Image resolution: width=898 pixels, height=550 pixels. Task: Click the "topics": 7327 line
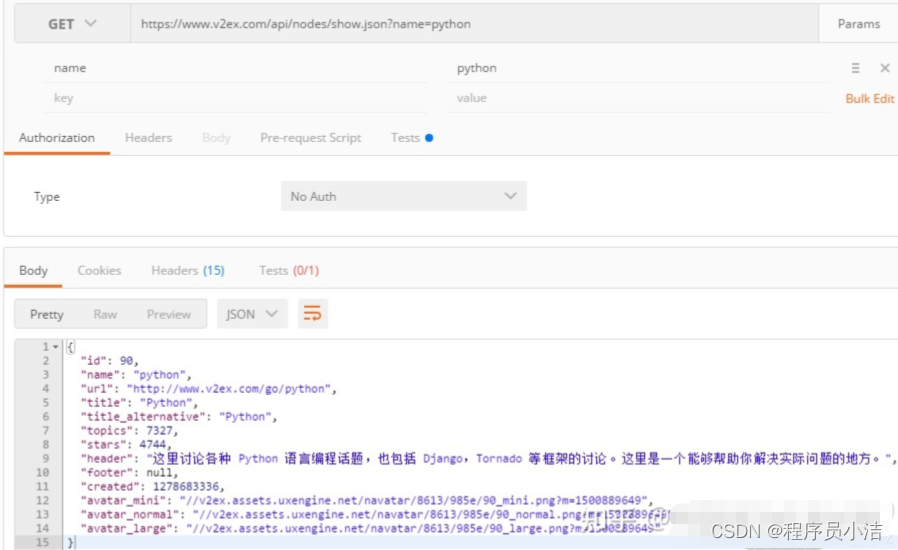[x=129, y=431]
